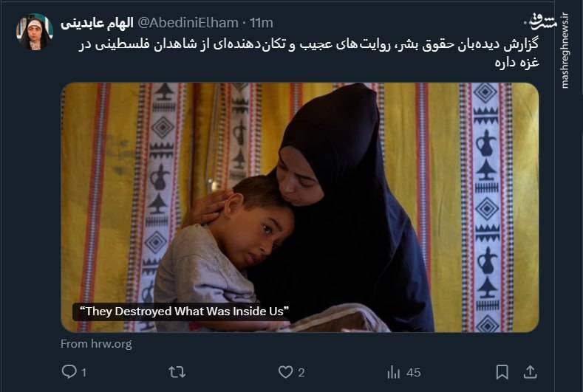
Task: Click the like count number 2
Action: (301, 372)
